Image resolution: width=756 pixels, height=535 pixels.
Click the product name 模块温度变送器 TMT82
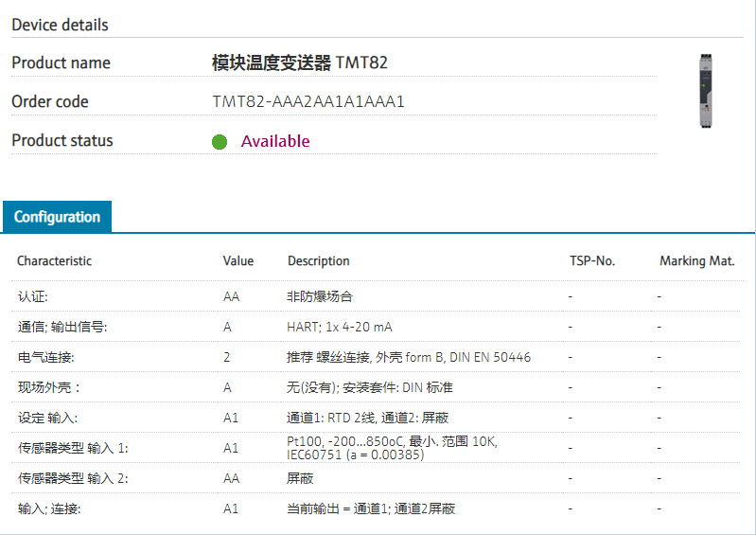click(x=300, y=63)
